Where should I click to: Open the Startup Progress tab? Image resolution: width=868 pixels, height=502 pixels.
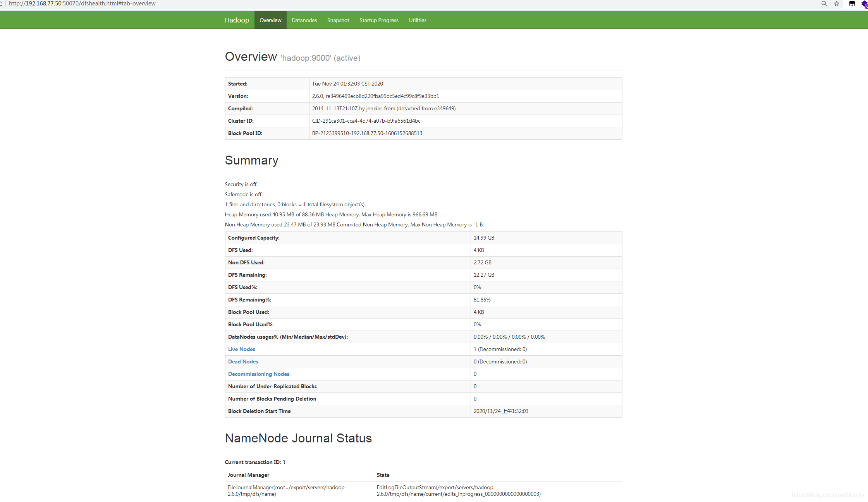378,20
